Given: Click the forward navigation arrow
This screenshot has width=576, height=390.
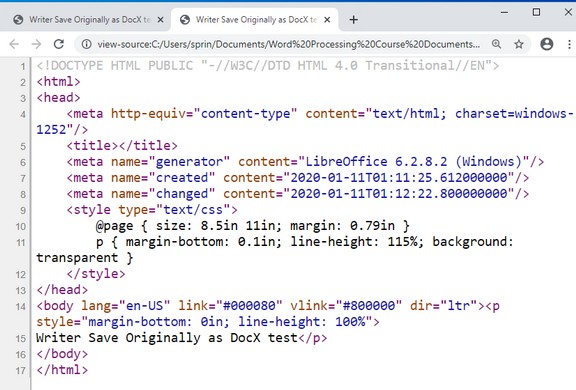Looking at the screenshot, I should 36,44.
